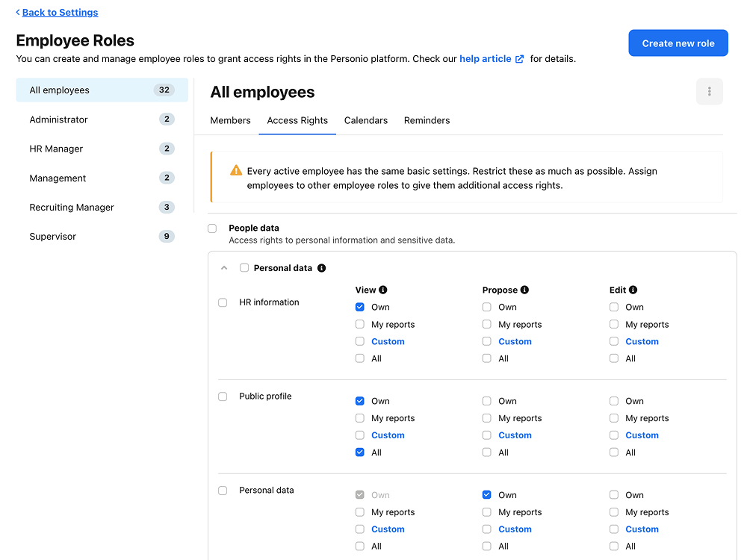Switch to the Members tab
This screenshot has height=560, width=744.
click(x=230, y=120)
